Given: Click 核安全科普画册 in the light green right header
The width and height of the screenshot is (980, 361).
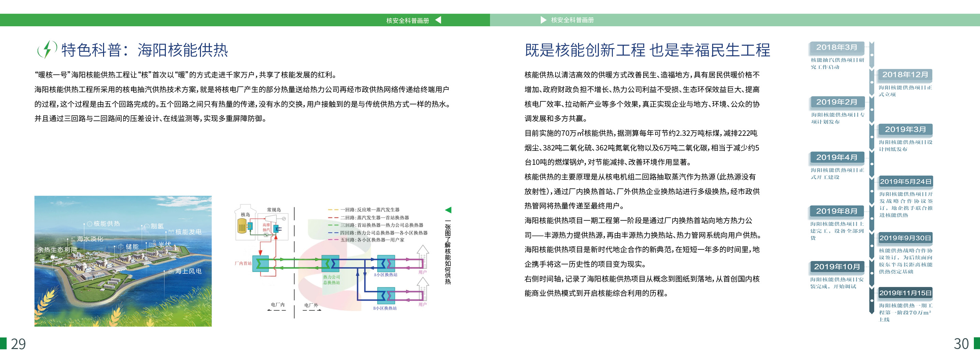Looking at the screenshot, I should point(573,20).
